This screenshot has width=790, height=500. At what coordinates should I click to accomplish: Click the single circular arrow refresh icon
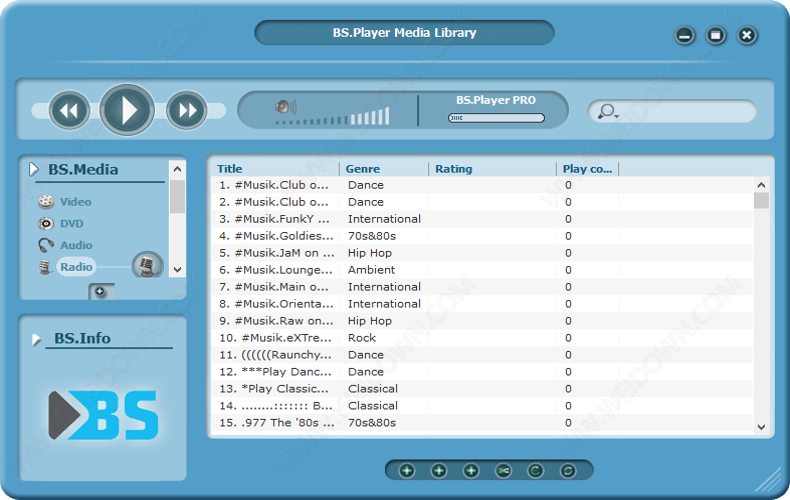coord(536,471)
